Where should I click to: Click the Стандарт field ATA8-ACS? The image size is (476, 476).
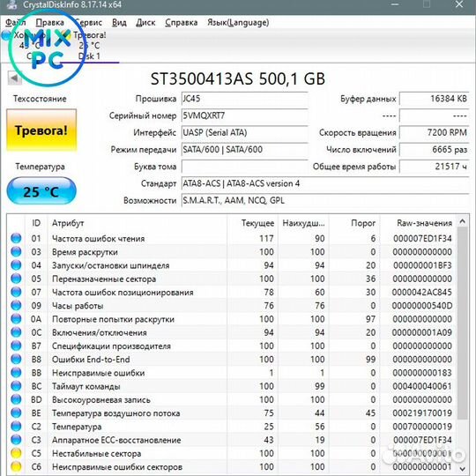(x=325, y=183)
